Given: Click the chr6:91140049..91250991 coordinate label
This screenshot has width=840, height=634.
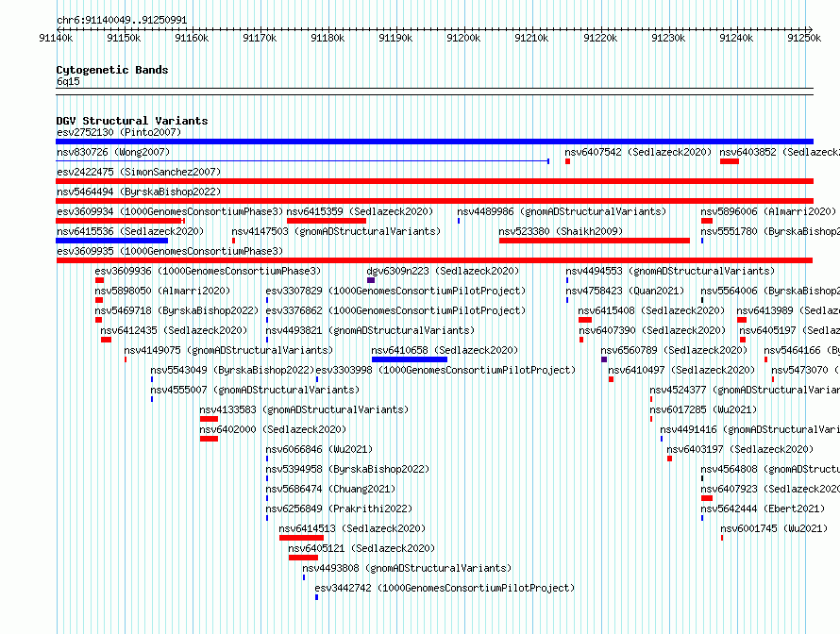Looking at the screenshot, I should pos(122,21).
